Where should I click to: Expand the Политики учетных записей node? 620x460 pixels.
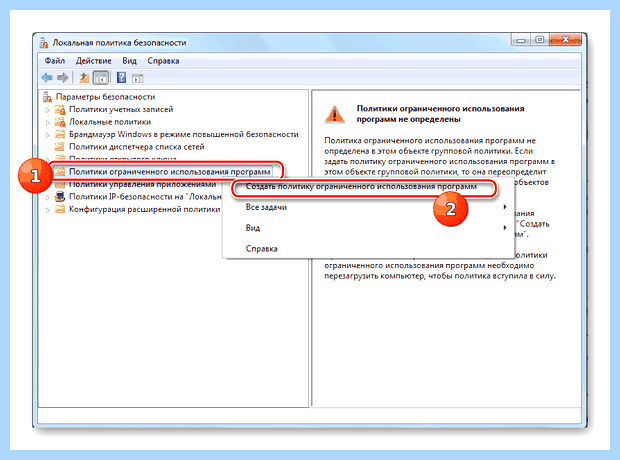pyautogui.click(x=48, y=110)
